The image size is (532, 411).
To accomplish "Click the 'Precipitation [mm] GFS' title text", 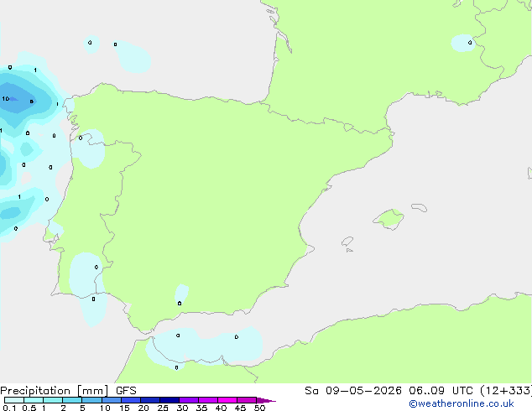I will pyautogui.click(x=68, y=391).
